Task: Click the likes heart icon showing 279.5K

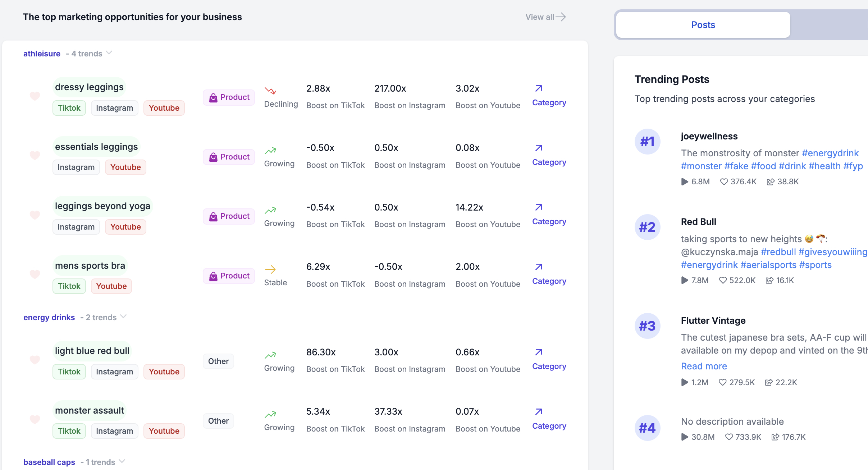Action: 722,383
